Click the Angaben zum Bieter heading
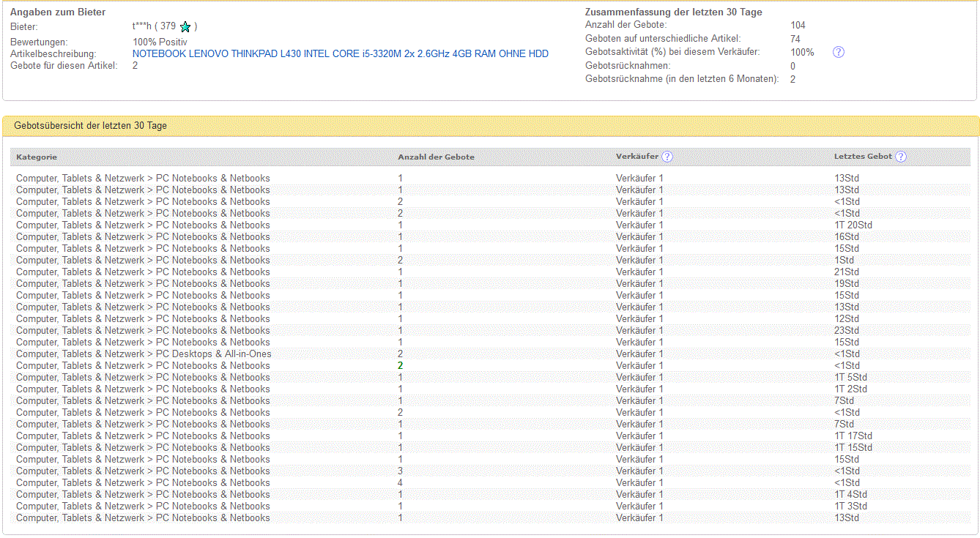This screenshot has width=980, height=538. 58,12
